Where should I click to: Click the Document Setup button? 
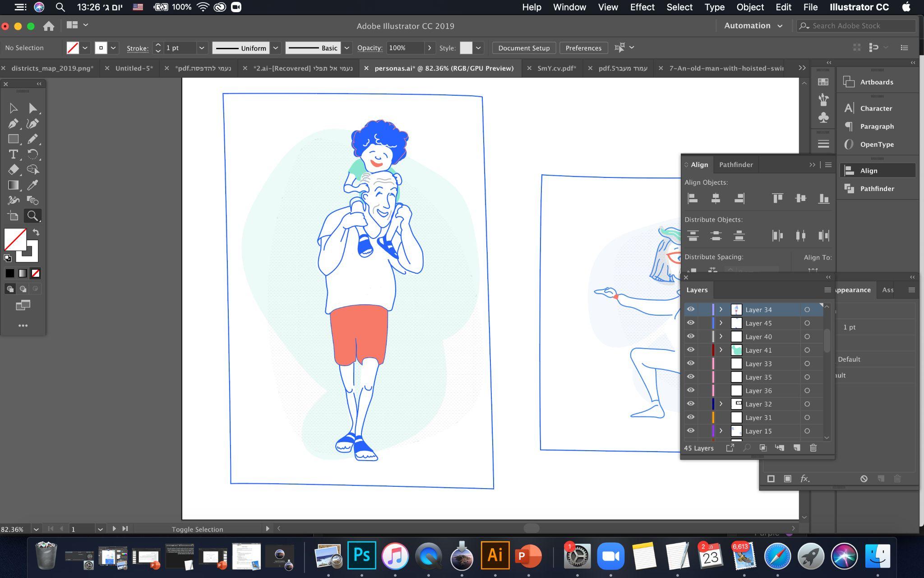pyautogui.click(x=524, y=48)
